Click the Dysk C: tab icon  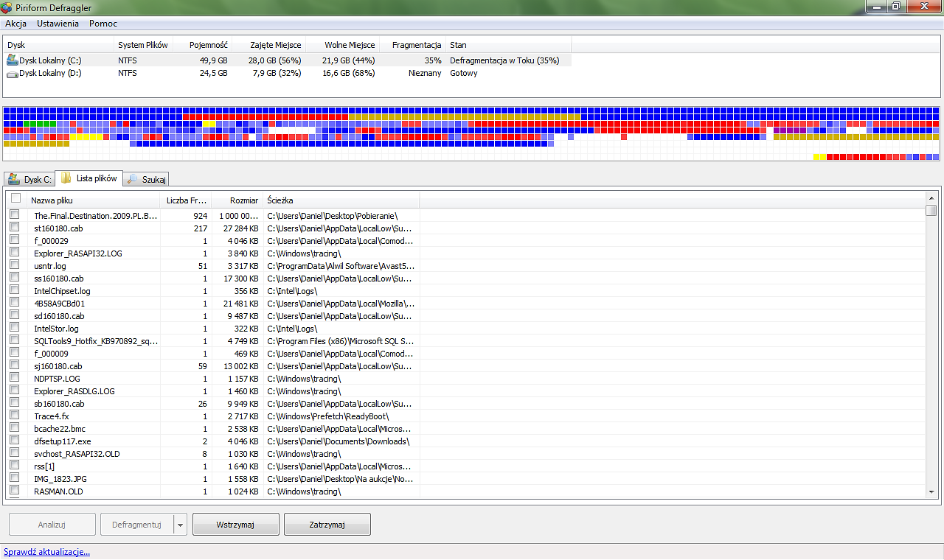pyautogui.click(x=14, y=179)
